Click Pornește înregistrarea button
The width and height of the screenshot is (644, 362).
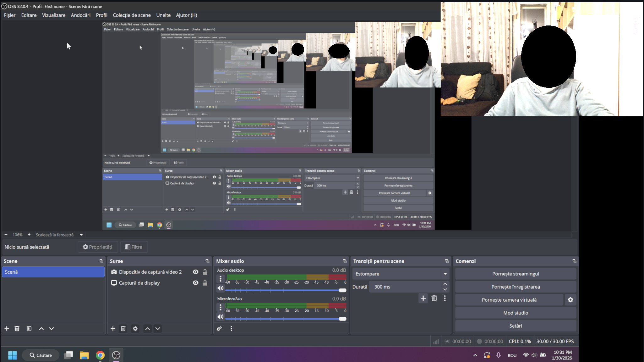tap(515, 287)
